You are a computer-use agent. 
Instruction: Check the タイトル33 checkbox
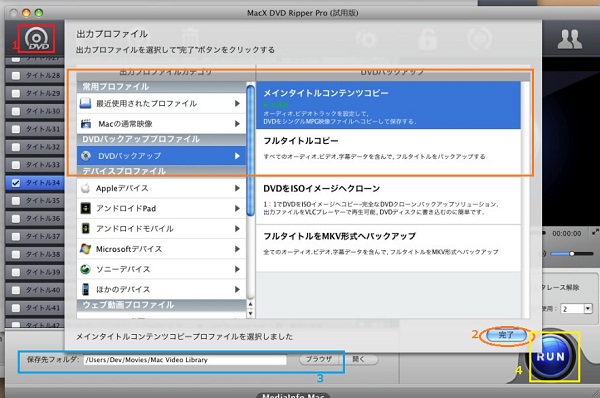16,165
